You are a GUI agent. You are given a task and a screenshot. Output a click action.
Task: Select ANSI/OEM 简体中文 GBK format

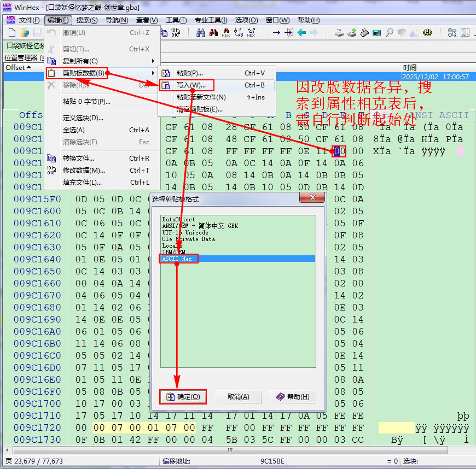pyautogui.click(x=237, y=226)
